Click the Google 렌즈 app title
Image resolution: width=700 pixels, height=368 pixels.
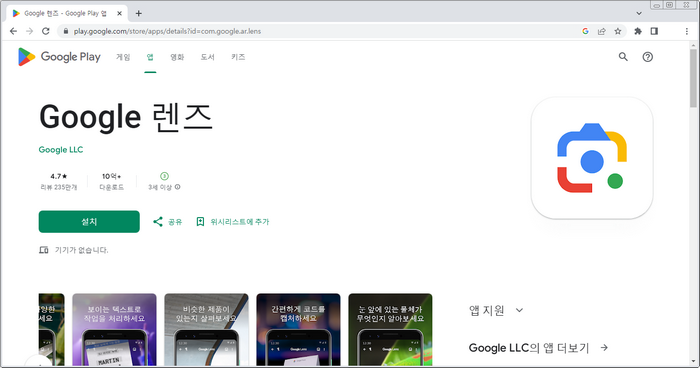(x=126, y=117)
